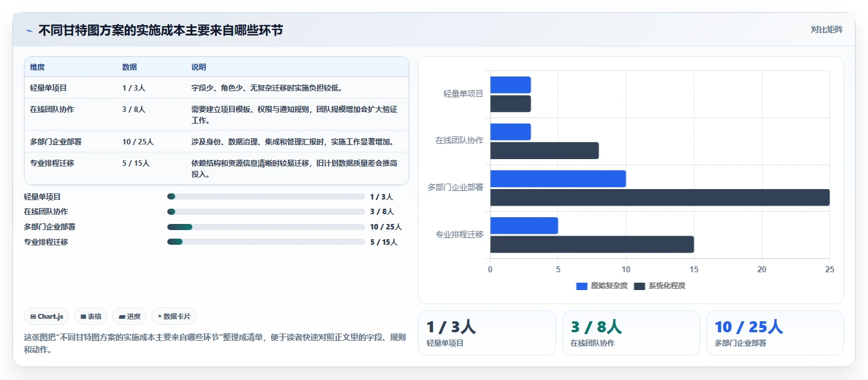This screenshot has height=380, width=868.
Task: Click 多部门企业部署 cell in the table
Action: click(56, 142)
